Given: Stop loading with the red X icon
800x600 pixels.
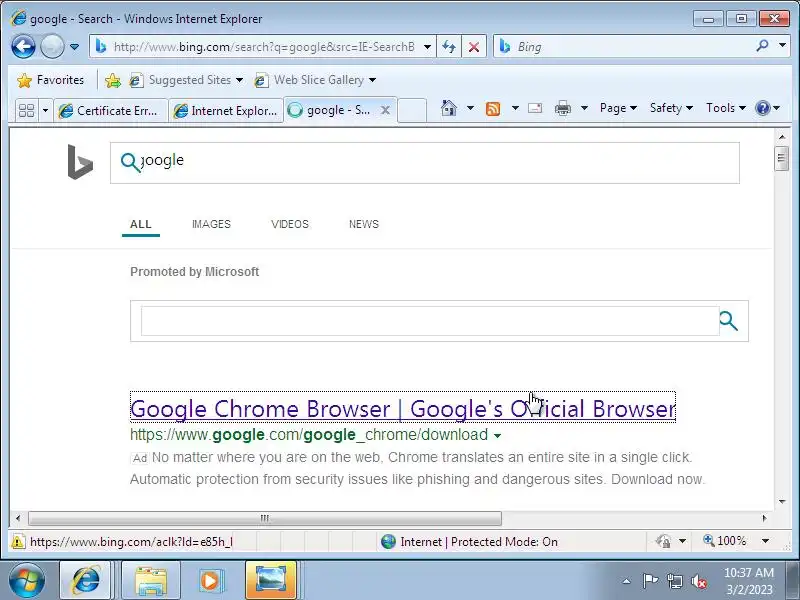Looking at the screenshot, I should [x=474, y=47].
